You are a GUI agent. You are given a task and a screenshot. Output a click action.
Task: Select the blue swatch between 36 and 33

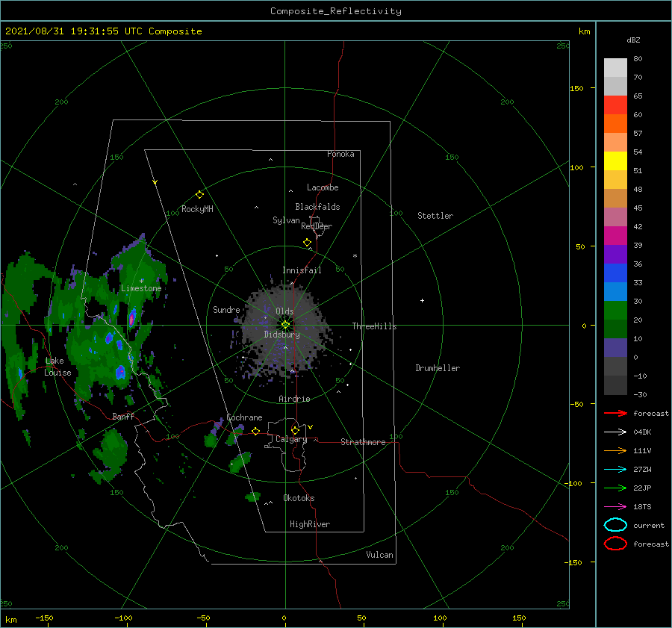click(x=615, y=273)
